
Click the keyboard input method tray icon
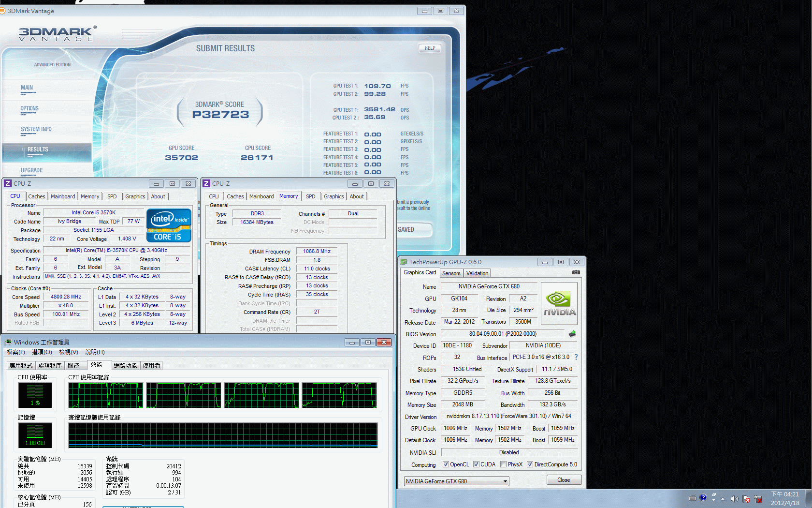693,498
